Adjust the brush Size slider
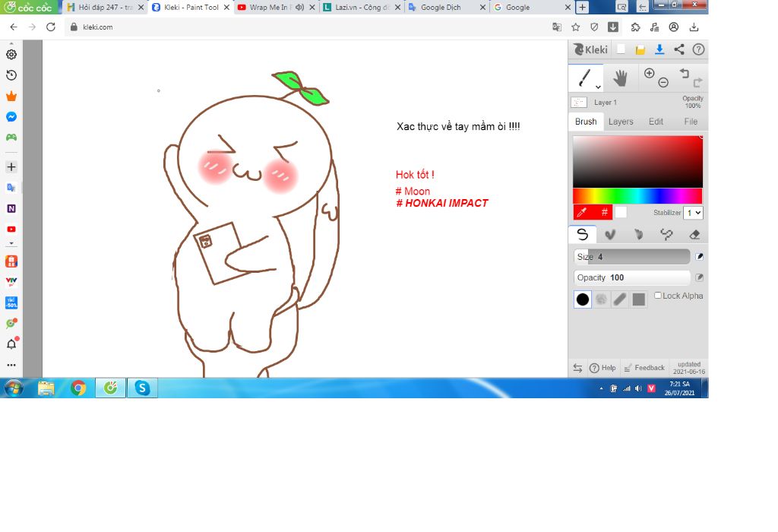The image size is (778, 532). coord(631,257)
